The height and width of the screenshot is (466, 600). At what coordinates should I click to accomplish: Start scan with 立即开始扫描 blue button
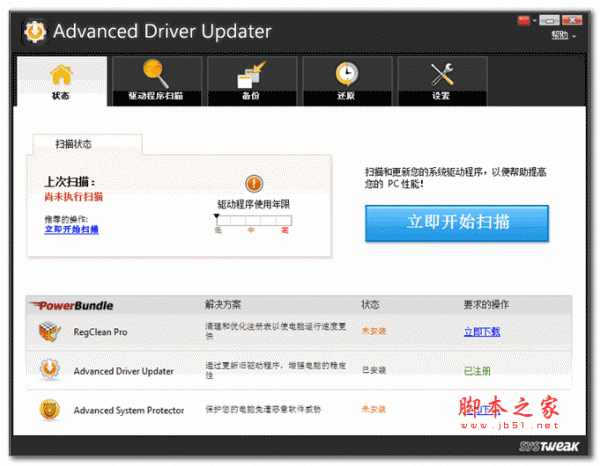tap(457, 223)
